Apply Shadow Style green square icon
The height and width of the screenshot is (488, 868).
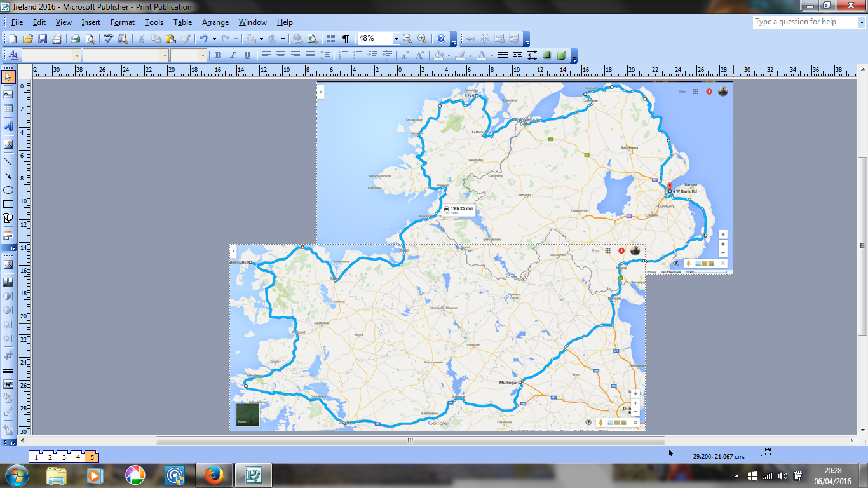click(x=546, y=55)
